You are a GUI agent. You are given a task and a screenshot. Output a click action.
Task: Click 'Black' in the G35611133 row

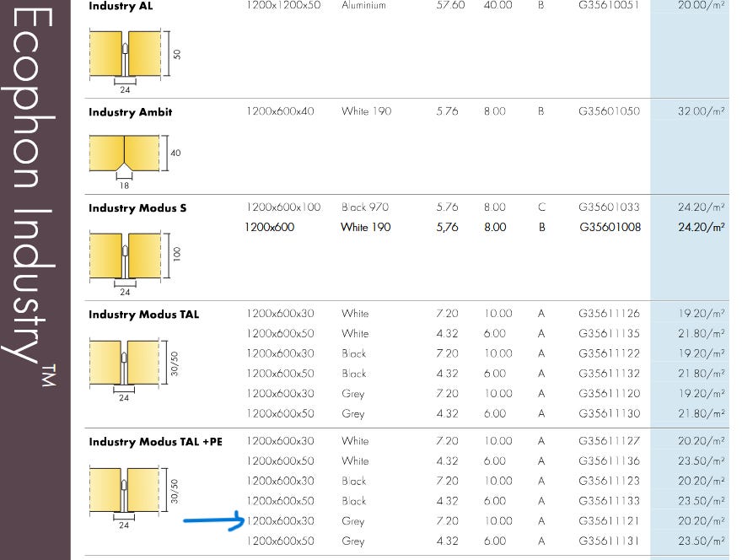point(354,501)
